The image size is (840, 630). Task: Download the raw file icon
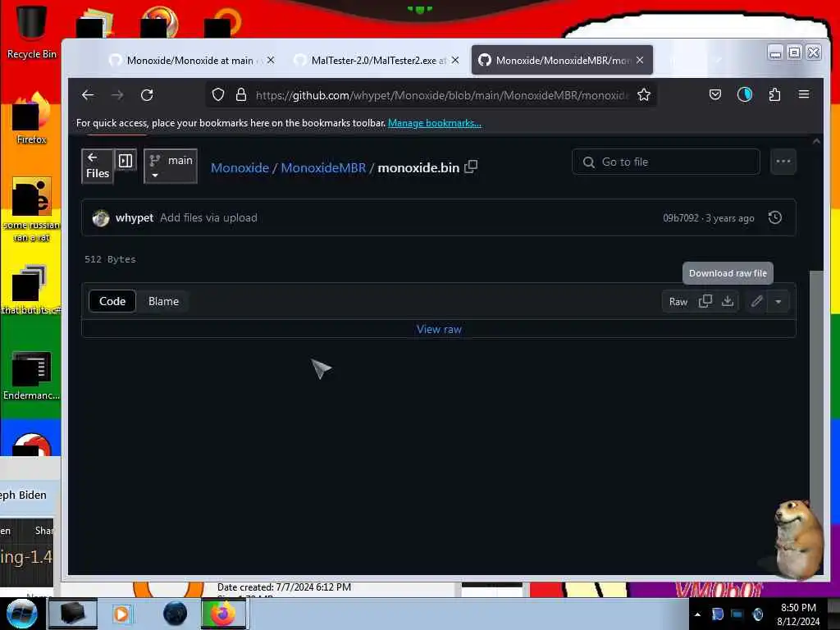727,302
